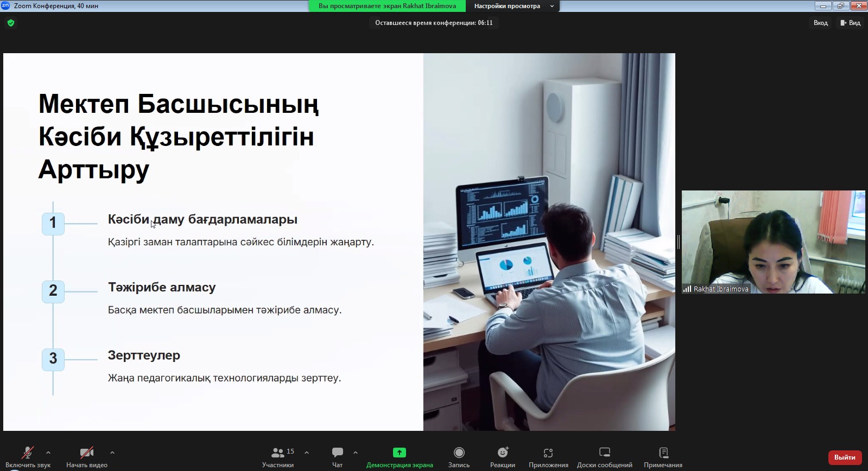Viewport: 868px width, 471px height.
Task: Click step number 3 badge on slide
Action: click(x=53, y=359)
